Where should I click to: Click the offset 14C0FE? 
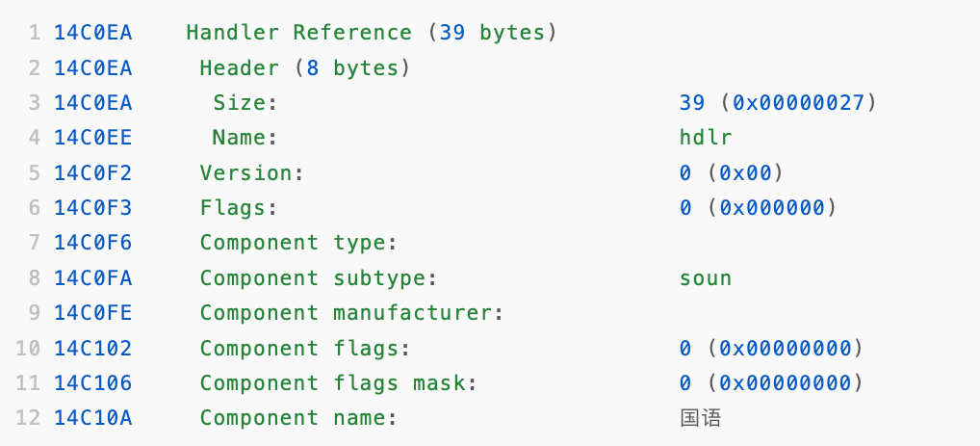pyautogui.click(x=93, y=313)
